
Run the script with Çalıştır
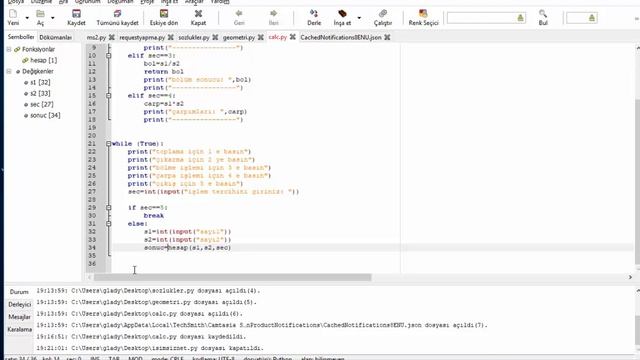(x=383, y=14)
